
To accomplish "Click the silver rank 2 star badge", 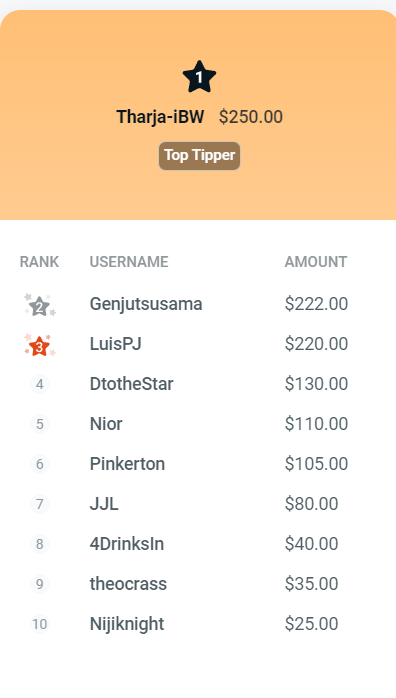I will click(40, 306).
